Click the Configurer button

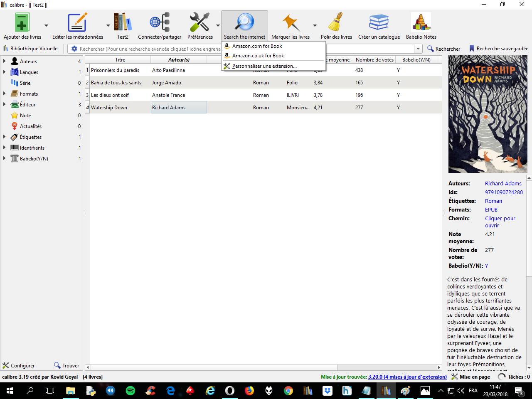click(x=19, y=366)
